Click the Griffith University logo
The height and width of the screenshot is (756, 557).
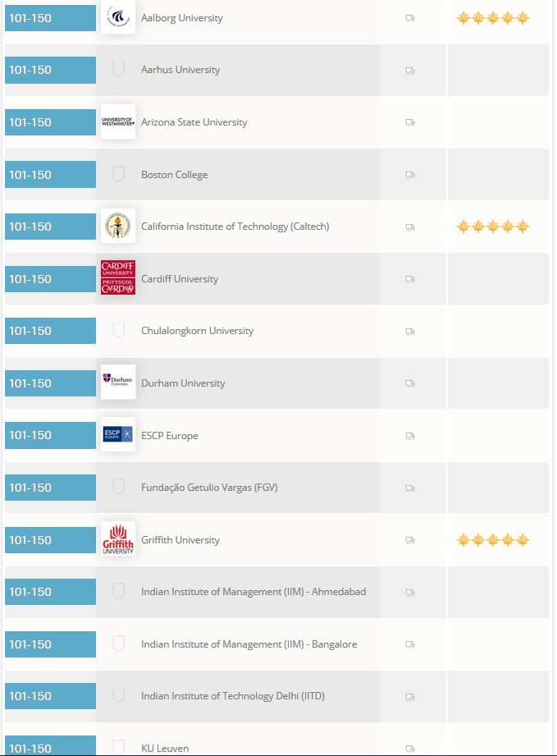[x=118, y=539]
